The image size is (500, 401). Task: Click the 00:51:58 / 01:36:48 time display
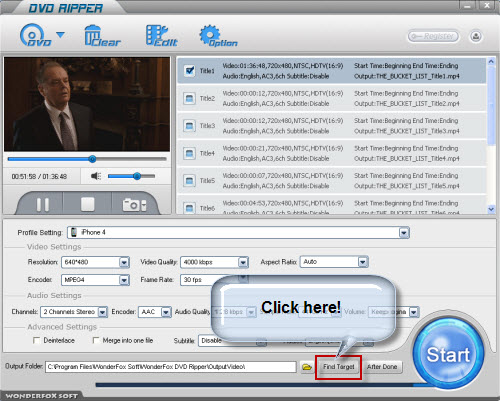pos(39,177)
